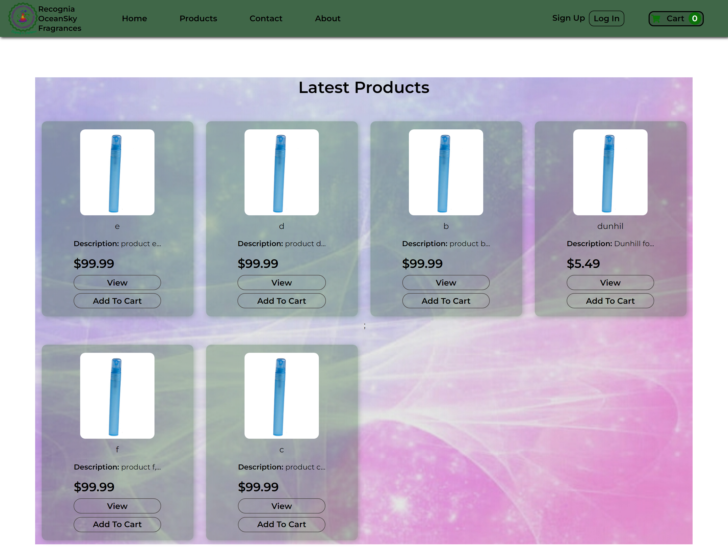Screen dimensions: 728x560
Task: Add product c to cart
Action: [282, 524]
